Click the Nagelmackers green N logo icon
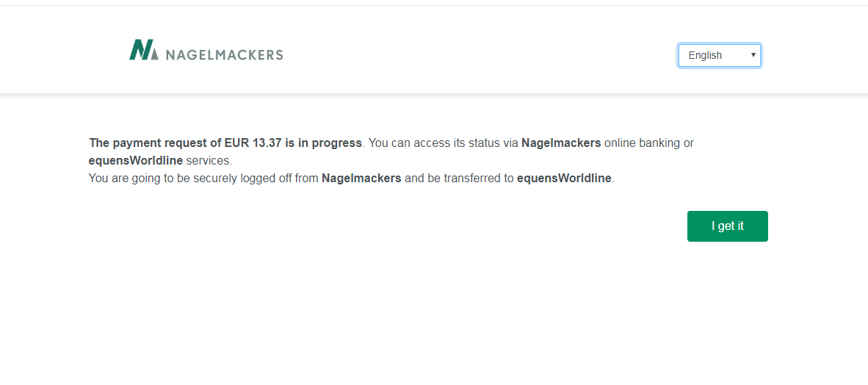868x385 pixels. [x=143, y=50]
